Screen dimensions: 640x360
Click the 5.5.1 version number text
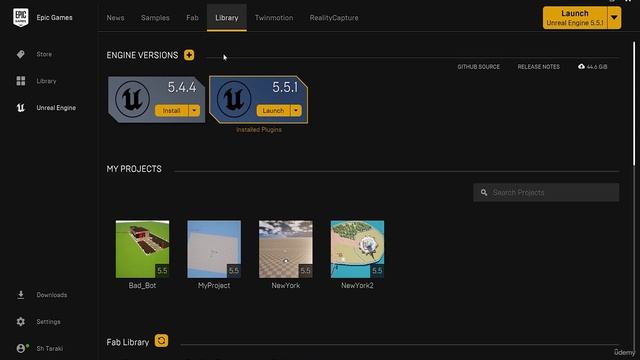pyautogui.click(x=285, y=87)
